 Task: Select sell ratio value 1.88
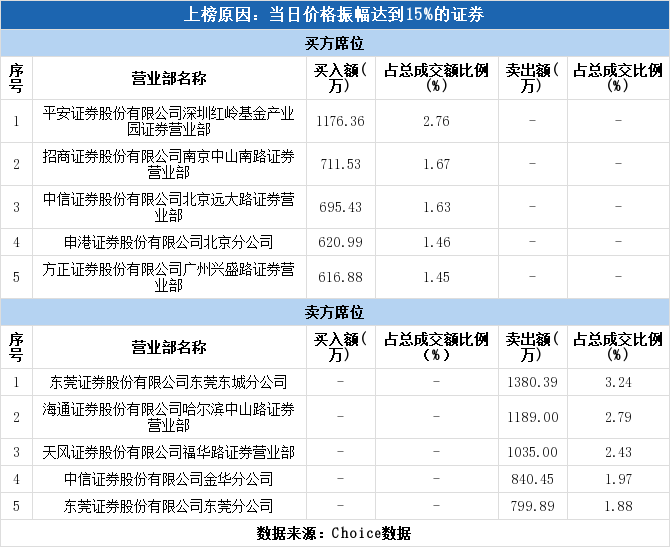618,506
